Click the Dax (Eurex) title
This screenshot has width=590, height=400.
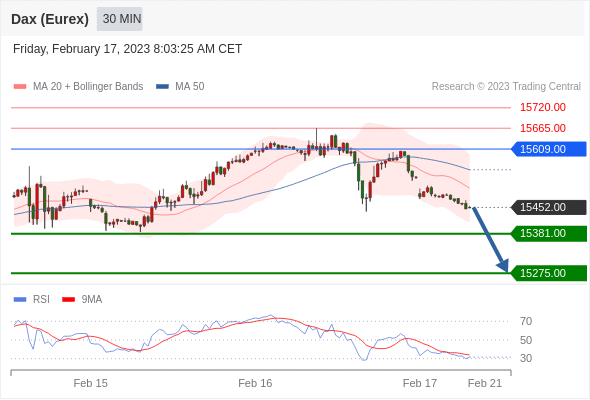click(50, 19)
